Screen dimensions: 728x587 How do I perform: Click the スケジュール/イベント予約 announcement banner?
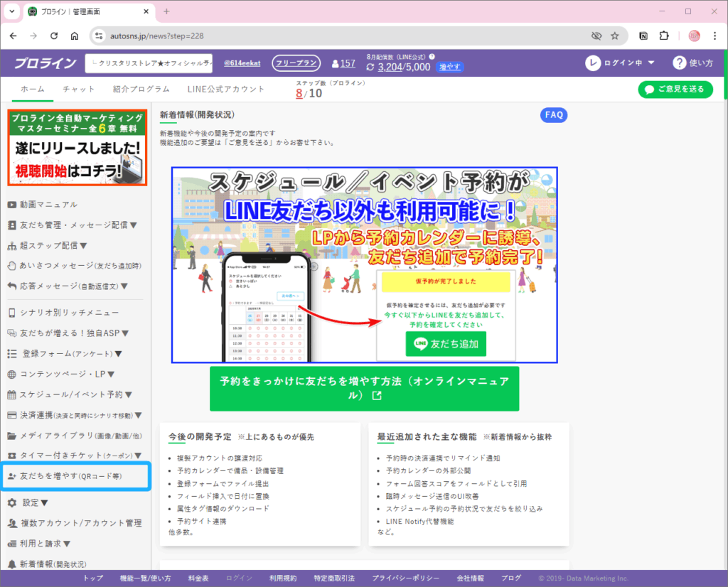(365, 265)
